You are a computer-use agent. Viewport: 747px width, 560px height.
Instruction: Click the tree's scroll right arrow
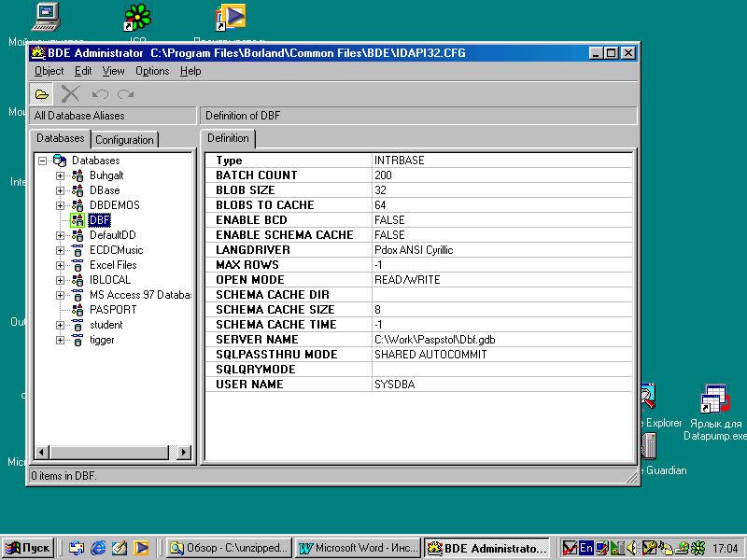pos(183,452)
